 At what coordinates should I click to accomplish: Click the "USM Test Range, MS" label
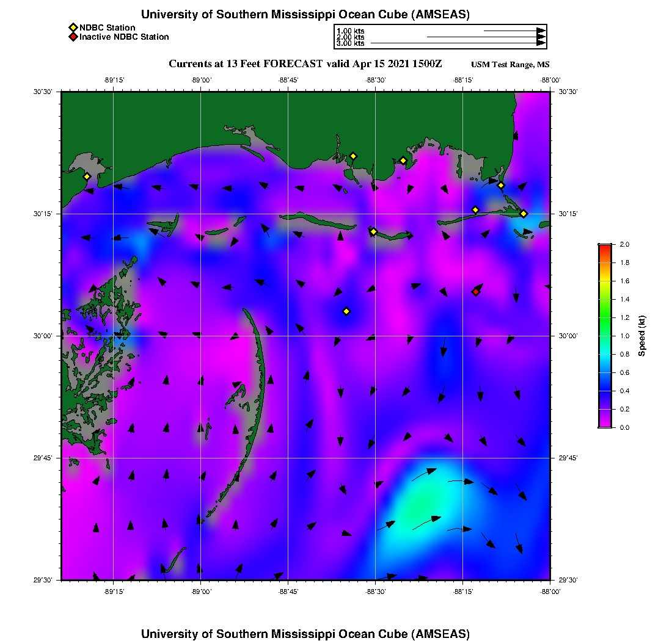[x=510, y=65]
